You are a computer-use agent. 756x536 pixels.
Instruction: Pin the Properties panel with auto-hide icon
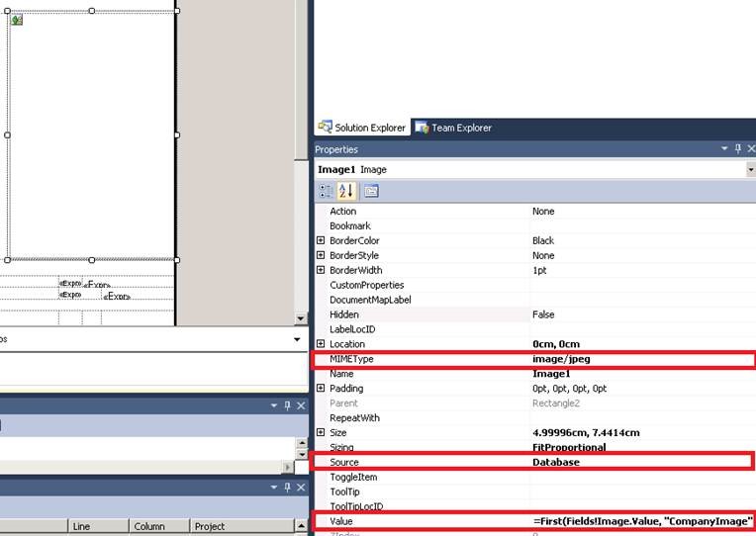(737, 149)
